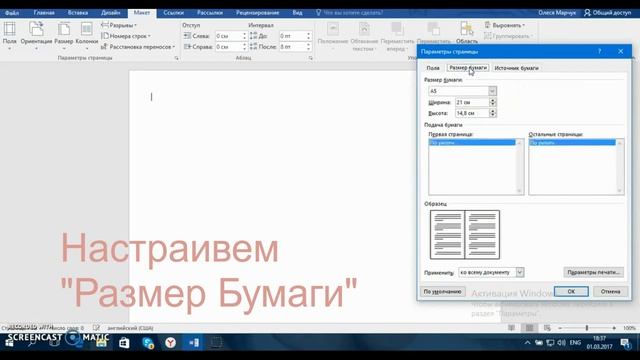The width and height of the screenshot is (640, 360).
Task: Open the Номера строк dropdown
Action: point(126,36)
